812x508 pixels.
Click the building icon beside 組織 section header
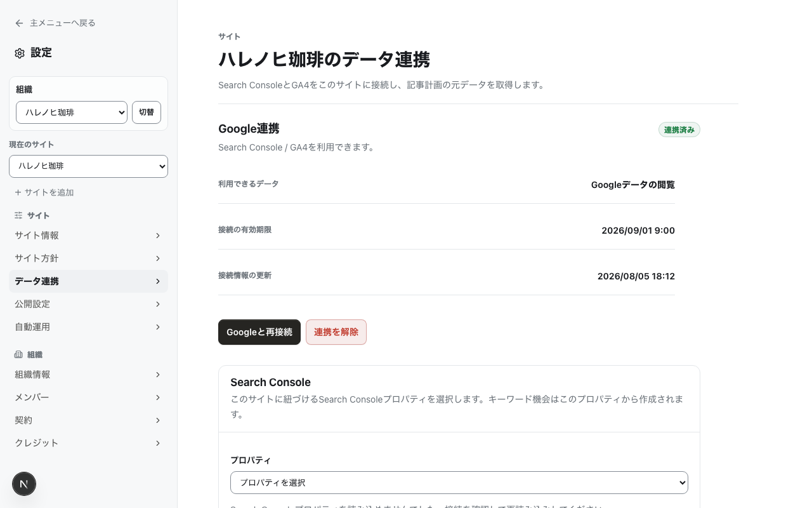click(18, 354)
